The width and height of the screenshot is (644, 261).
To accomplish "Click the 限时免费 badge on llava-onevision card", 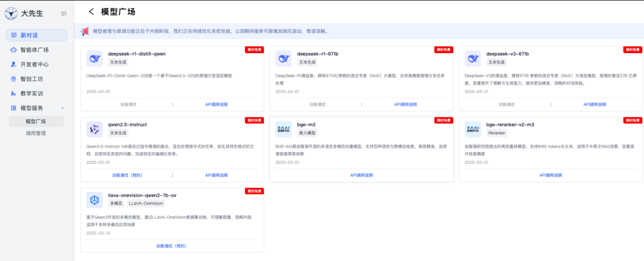I will pos(254,191).
